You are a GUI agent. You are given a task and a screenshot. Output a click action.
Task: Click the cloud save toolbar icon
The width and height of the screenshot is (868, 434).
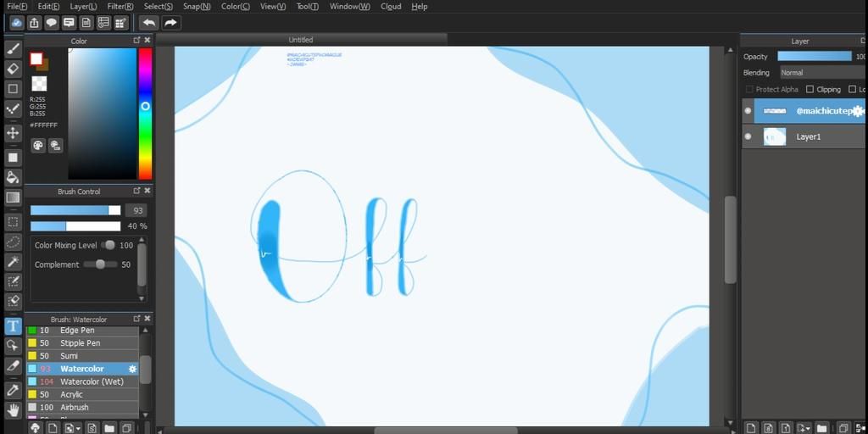(x=17, y=23)
